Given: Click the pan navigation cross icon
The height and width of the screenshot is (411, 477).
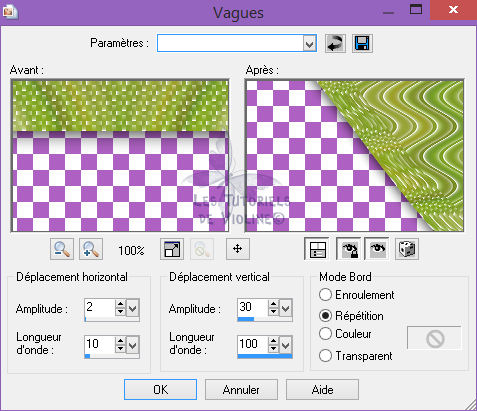Looking at the screenshot, I should (x=237, y=249).
